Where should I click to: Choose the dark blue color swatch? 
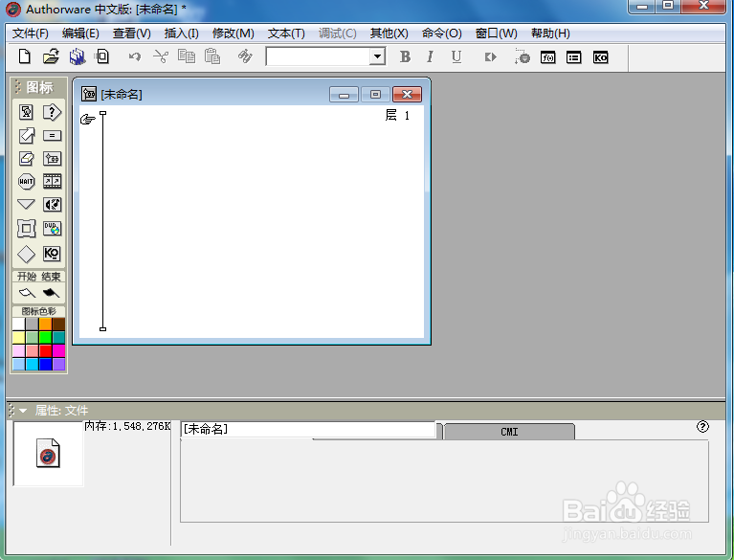(x=45, y=364)
